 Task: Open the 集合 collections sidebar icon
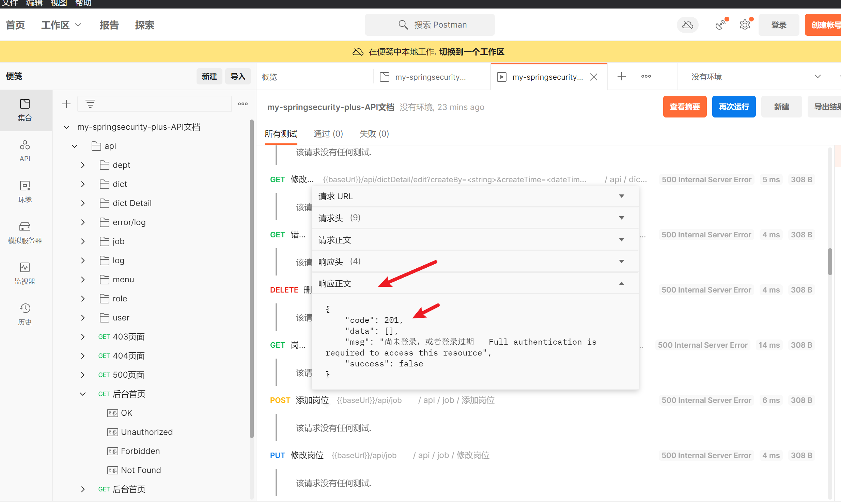click(x=25, y=110)
